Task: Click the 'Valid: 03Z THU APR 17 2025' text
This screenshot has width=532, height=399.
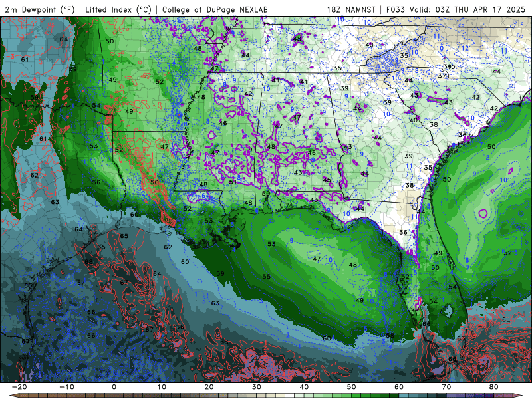Action: (x=467, y=9)
